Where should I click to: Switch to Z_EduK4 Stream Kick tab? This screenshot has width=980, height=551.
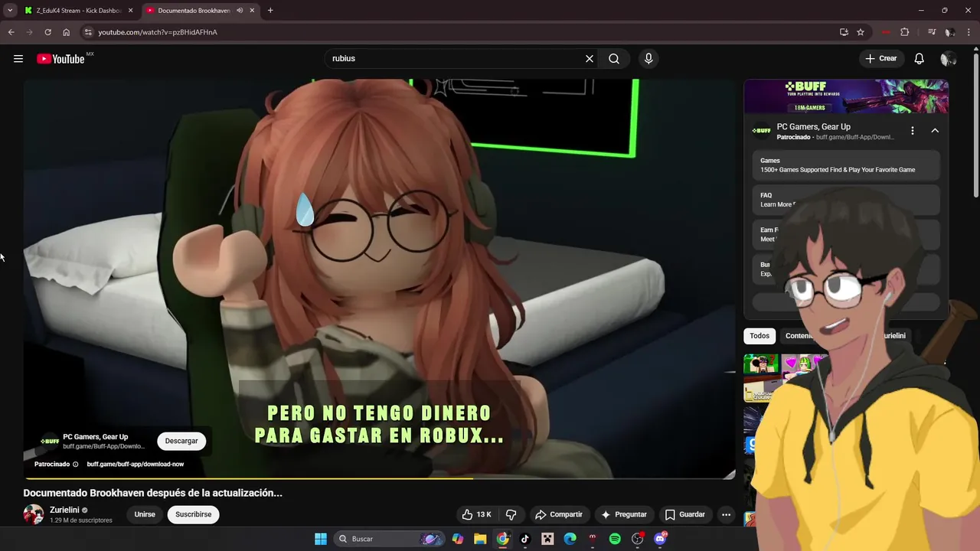point(79,11)
